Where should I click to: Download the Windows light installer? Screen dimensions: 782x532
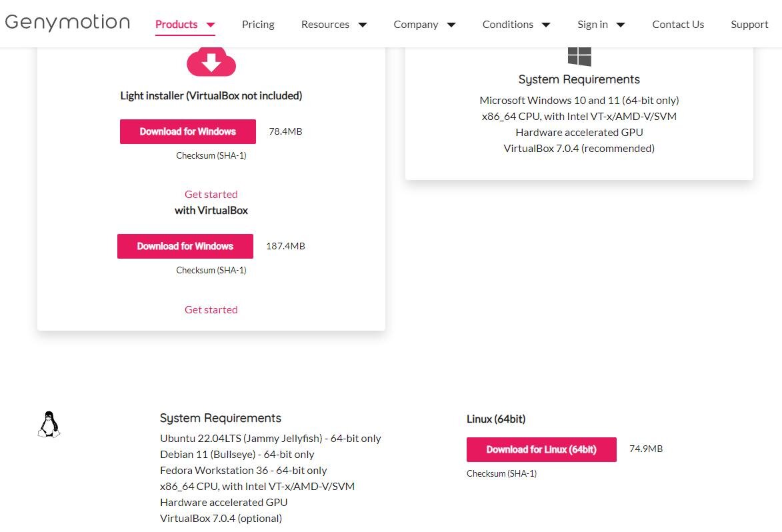[187, 131]
